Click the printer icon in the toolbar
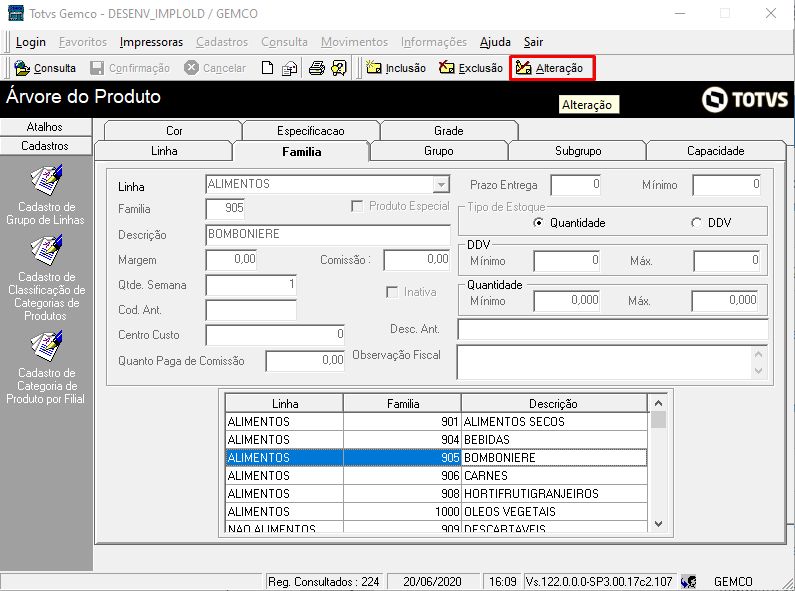This screenshot has height=591, width=795. 317,68
